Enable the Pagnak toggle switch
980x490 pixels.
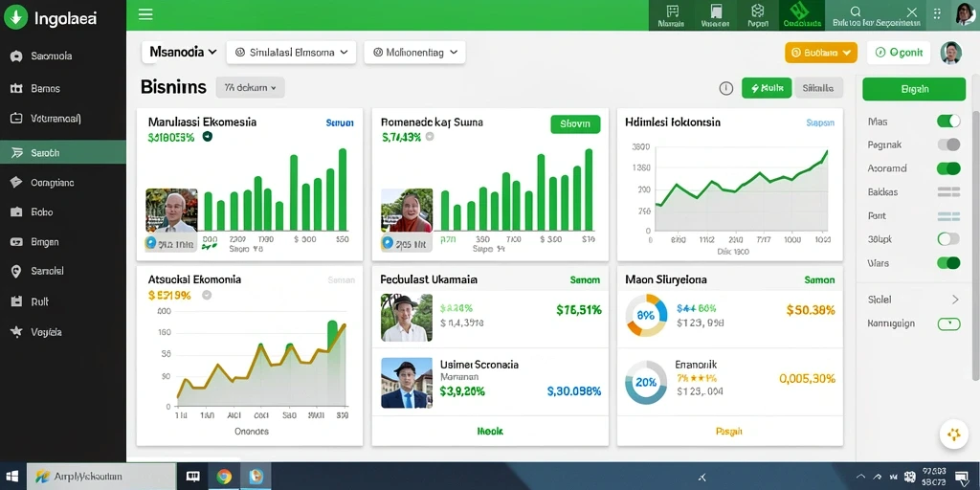[x=948, y=145]
